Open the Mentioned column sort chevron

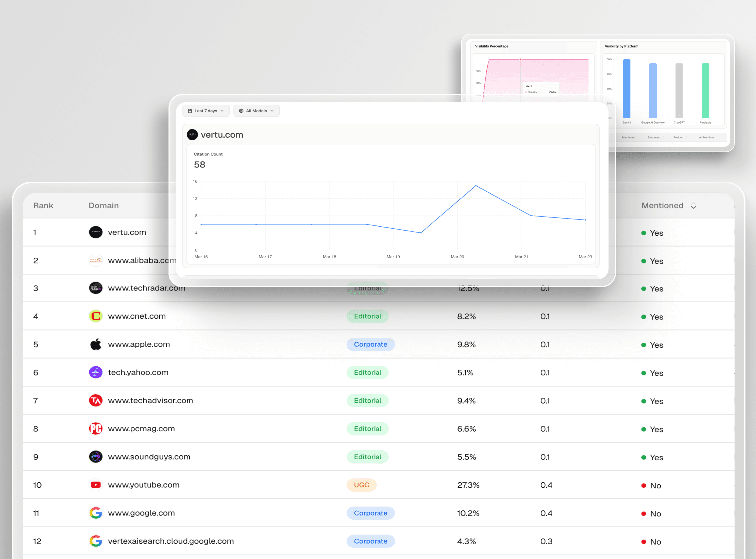(693, 205)
